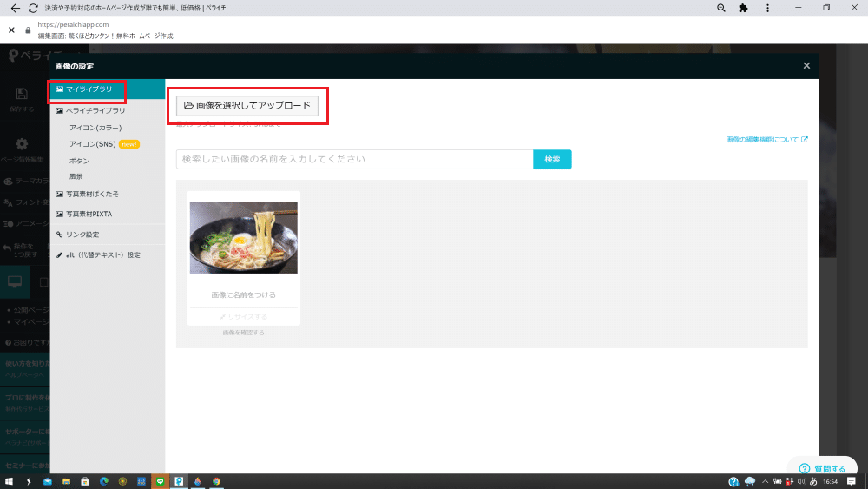Screen dimensions: 868x489
Task: Open LINE app from taskbar
Action: (x=160, y=481)
